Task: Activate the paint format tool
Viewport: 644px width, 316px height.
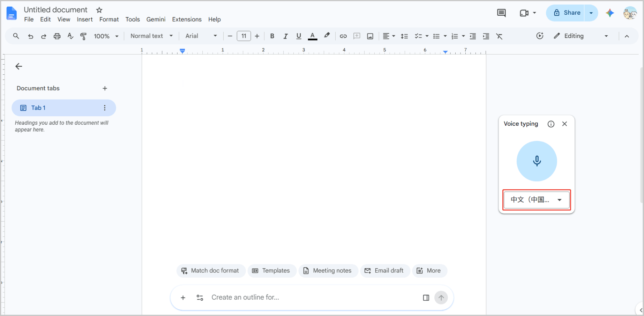Action: [x=83, y=36]
